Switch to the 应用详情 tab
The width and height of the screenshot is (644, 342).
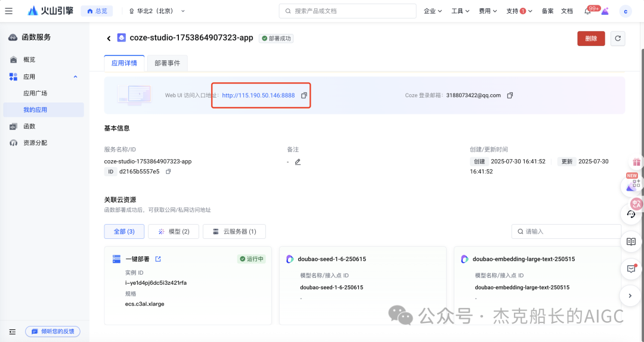(124, 63)
